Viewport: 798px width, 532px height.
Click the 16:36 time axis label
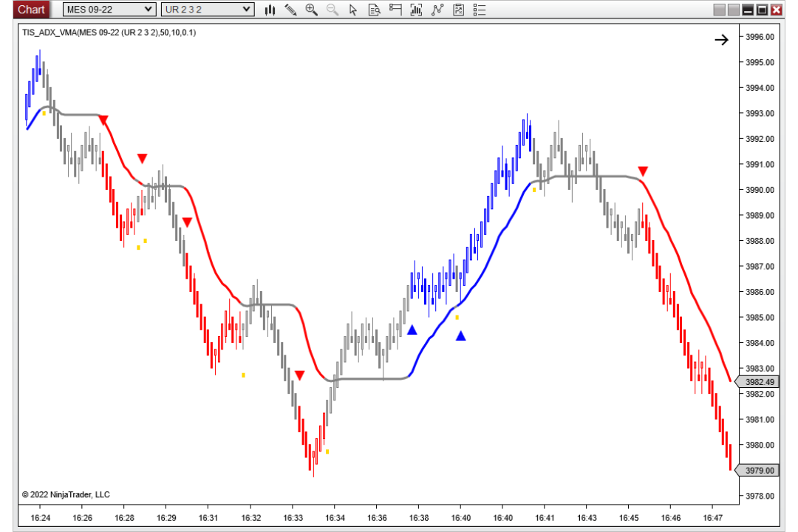tap(377, 518)
